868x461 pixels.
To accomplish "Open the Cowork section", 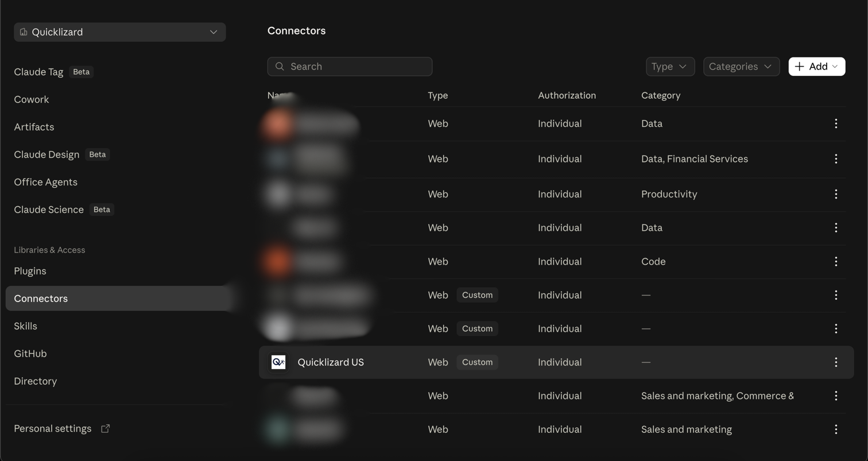I will pyautogui.click(x=32, y=99).
